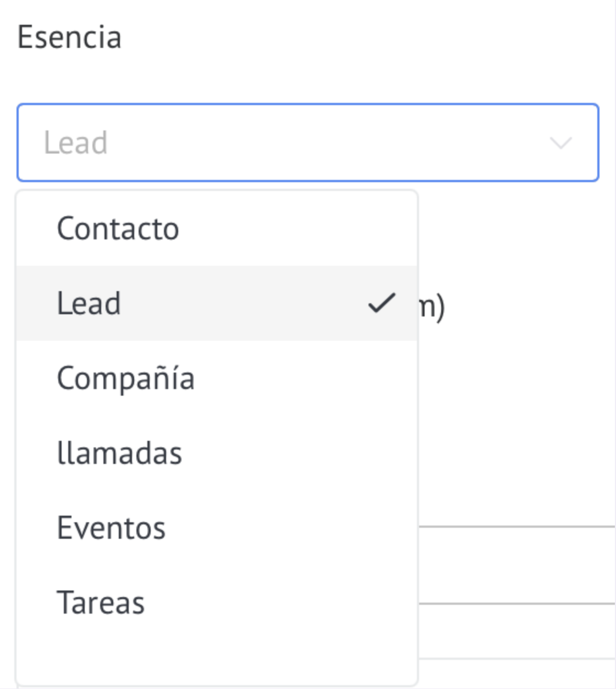Focus the blue-bordered Esencia select box
This screenshot has width=616, height=689.
[x=307, y=143]
